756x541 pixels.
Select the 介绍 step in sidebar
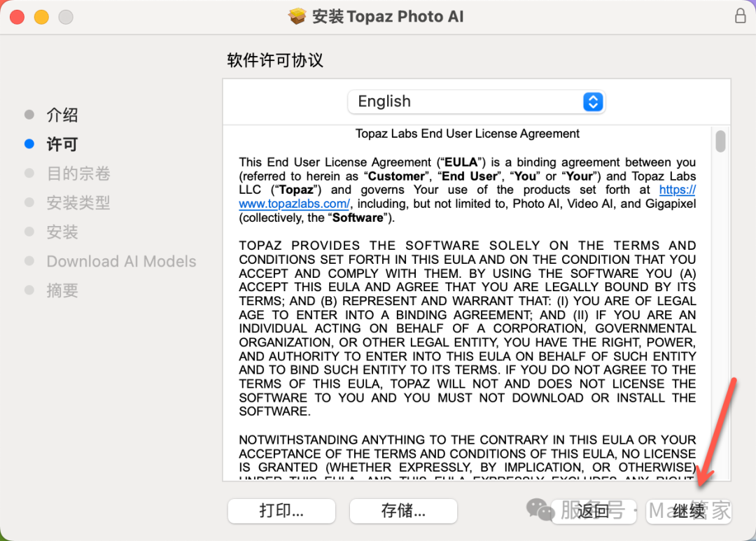(x=62, y=115)
